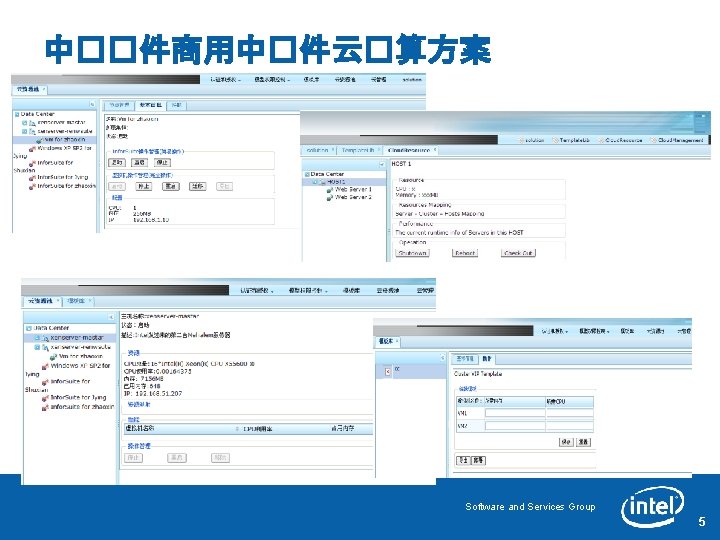The height and width of the screenshot is (540, 720).
Task: Open first dropdown menu in top-left window header
Action: coord(225,79)
